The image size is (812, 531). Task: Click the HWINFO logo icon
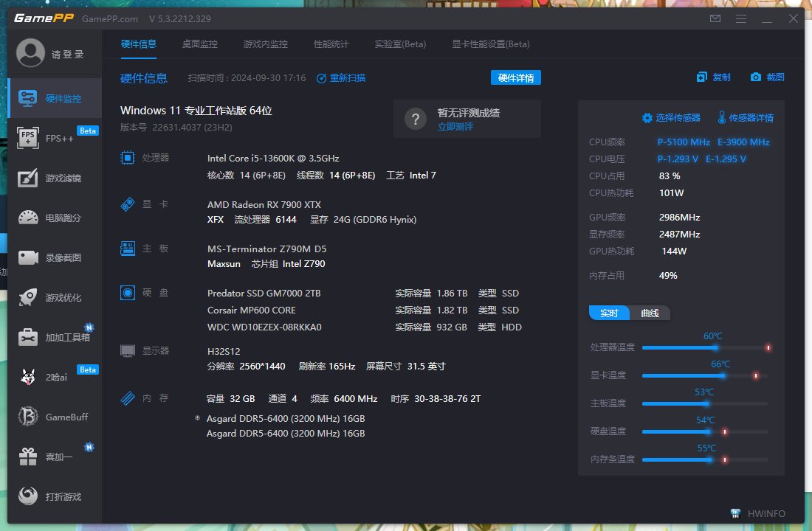click(735, 513)
